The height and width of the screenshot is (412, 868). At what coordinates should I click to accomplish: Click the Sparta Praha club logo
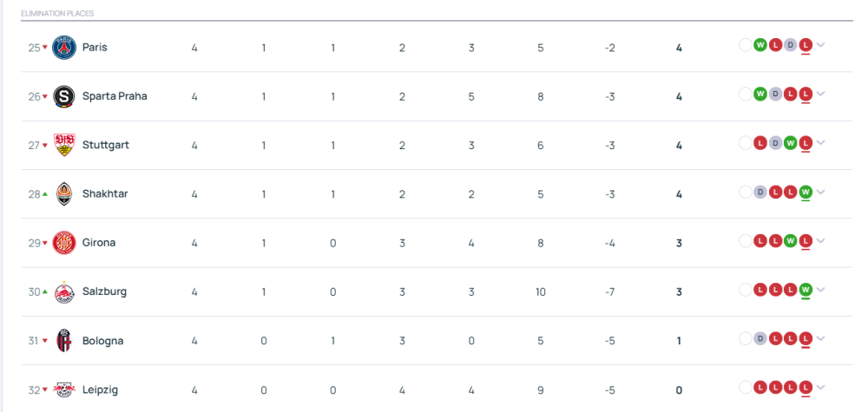tap(64, 96)
